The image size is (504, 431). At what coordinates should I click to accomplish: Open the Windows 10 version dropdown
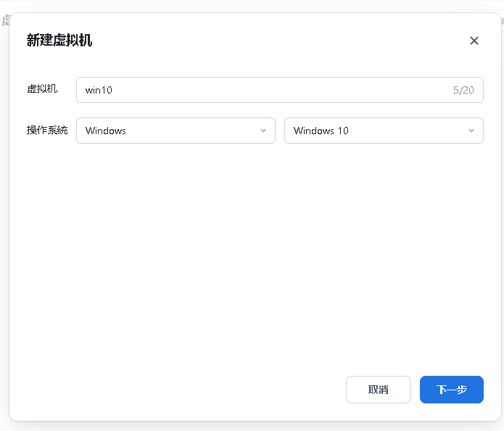[384, 131]
